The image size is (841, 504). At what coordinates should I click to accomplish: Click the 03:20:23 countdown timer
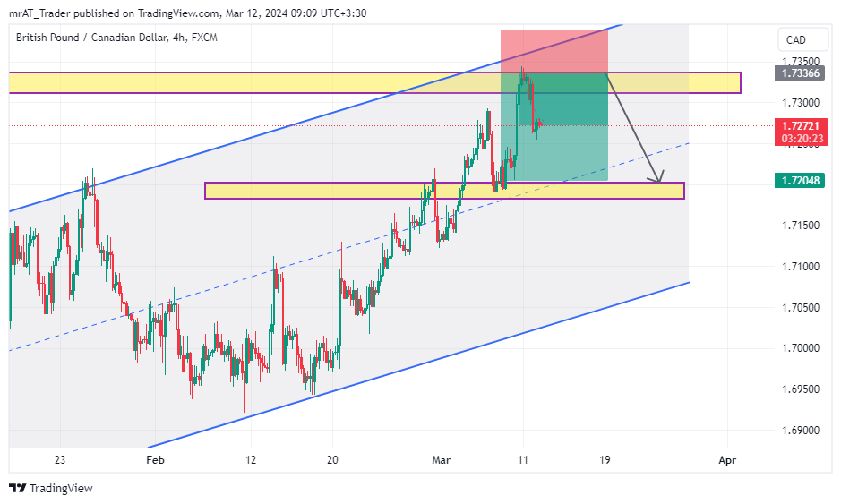click(802, 139)
